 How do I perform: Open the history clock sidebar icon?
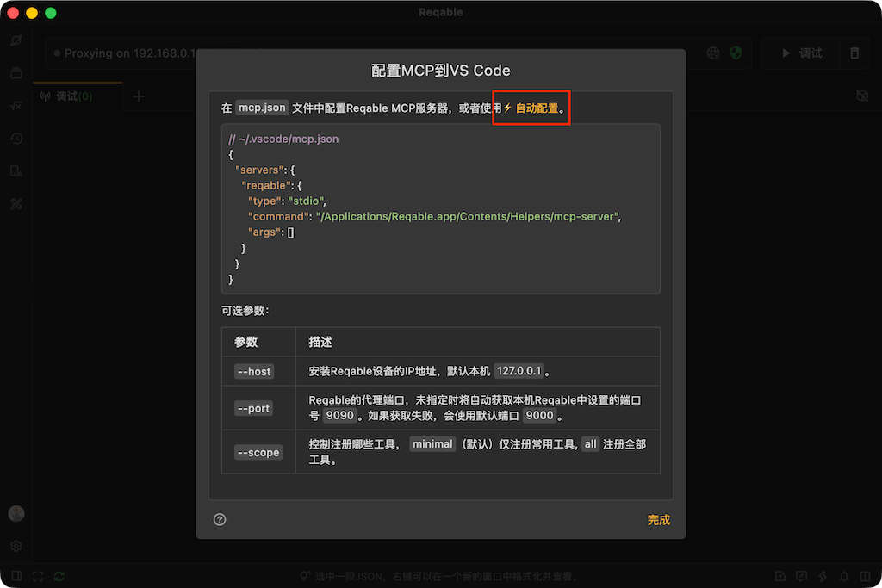[16, 139]
